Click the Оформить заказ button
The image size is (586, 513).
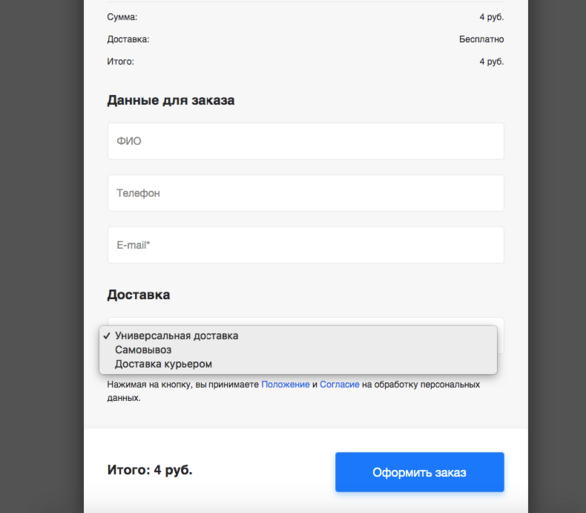point(419,472)
